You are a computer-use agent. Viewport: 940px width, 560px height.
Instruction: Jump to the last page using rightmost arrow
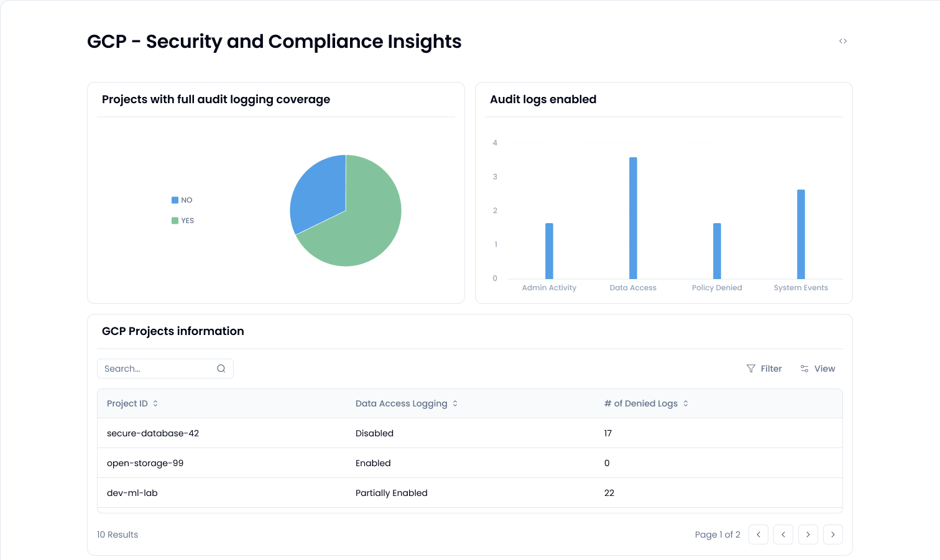[x=833, y=535]
